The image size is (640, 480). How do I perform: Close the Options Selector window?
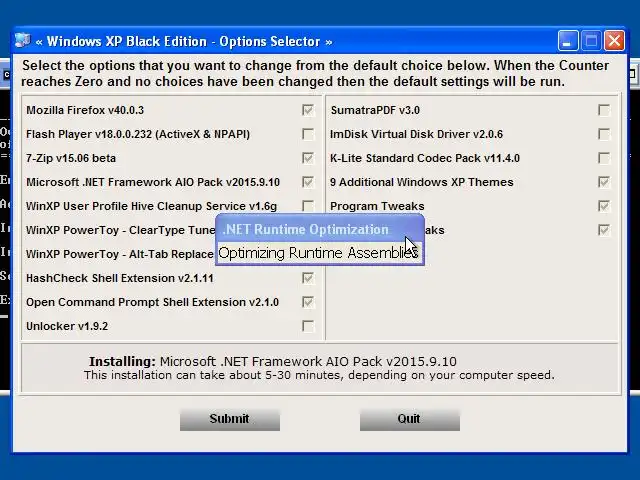(614, 41)
